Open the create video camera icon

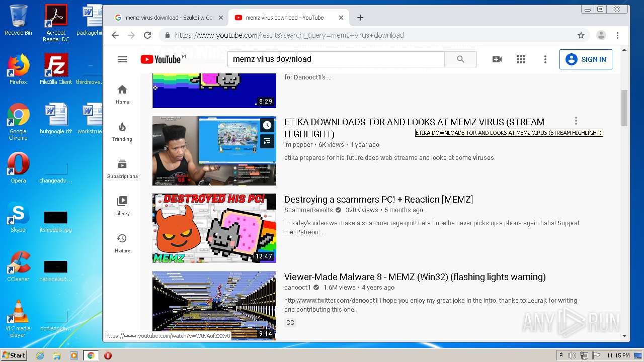coord(497,59)
